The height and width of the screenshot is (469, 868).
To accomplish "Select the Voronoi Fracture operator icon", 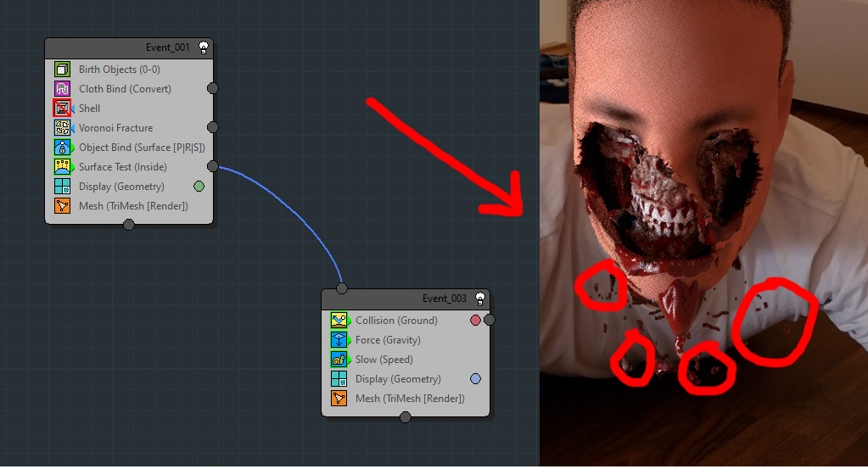I will [x=62, y=128].
